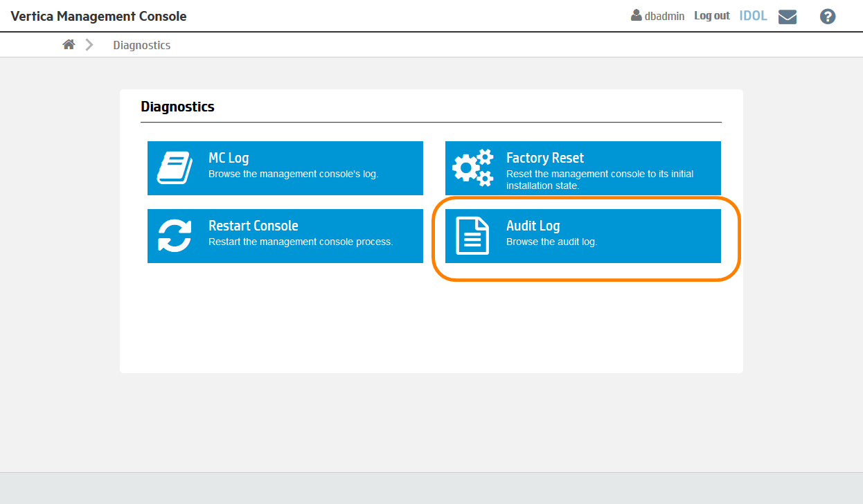Click the dbadmin user icon

coord(636,15)
